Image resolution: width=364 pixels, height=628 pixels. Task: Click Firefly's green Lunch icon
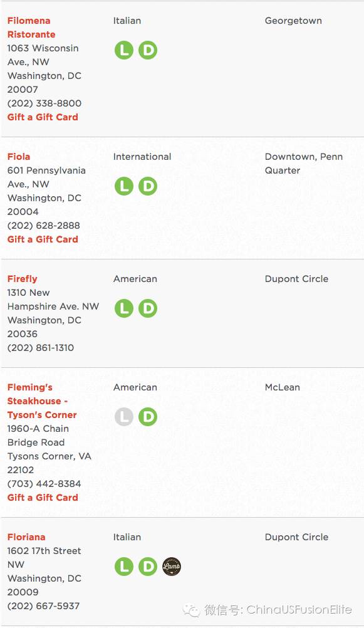point(124,308)
